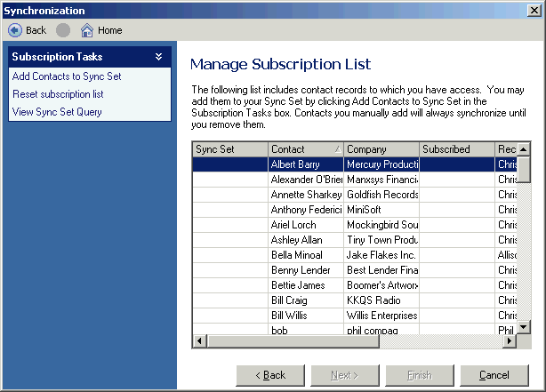Image resolution: width=546 pixels, height=392 pixels.
Task: Click the Home toolbar label
Action: 110,30
